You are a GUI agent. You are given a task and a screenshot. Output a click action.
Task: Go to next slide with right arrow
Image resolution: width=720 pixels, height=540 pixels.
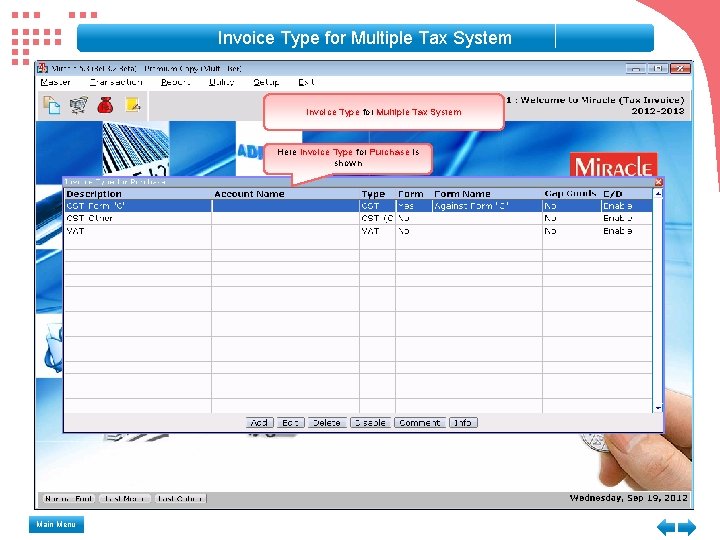coord(687,527)
